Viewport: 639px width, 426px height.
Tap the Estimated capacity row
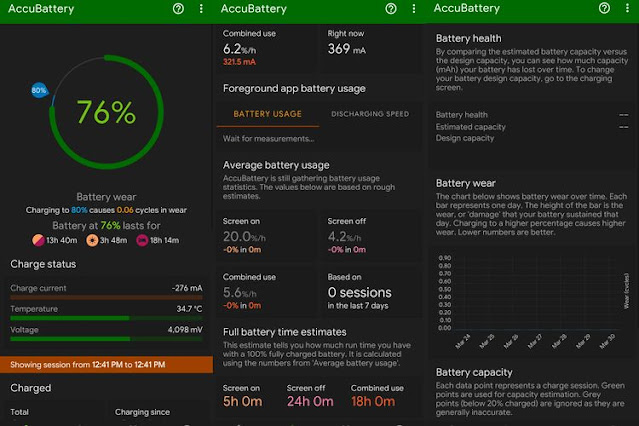tap(532, 127)
